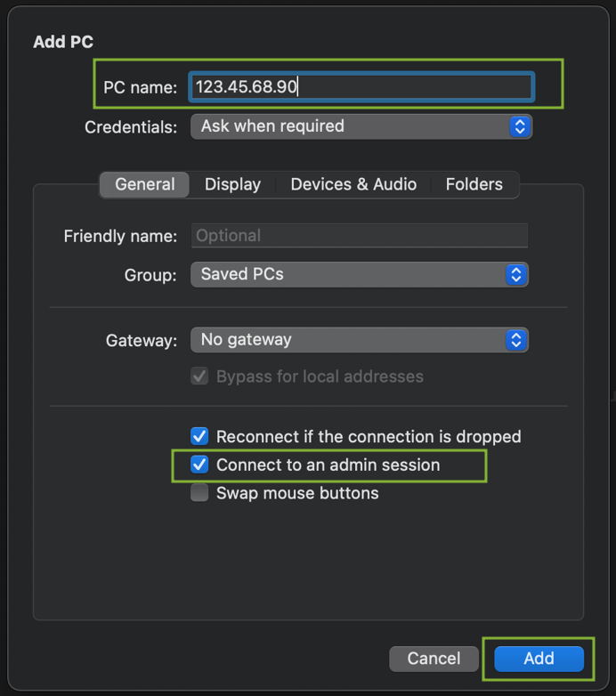The width and height of the screenshot is (616, 696).
Task: Click the Swap mouse buttons label
Action: click(x=297, y=493)
